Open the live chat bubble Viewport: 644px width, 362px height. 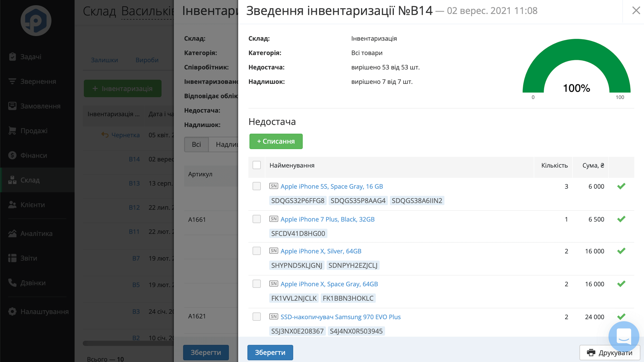[x=624, y=336]
